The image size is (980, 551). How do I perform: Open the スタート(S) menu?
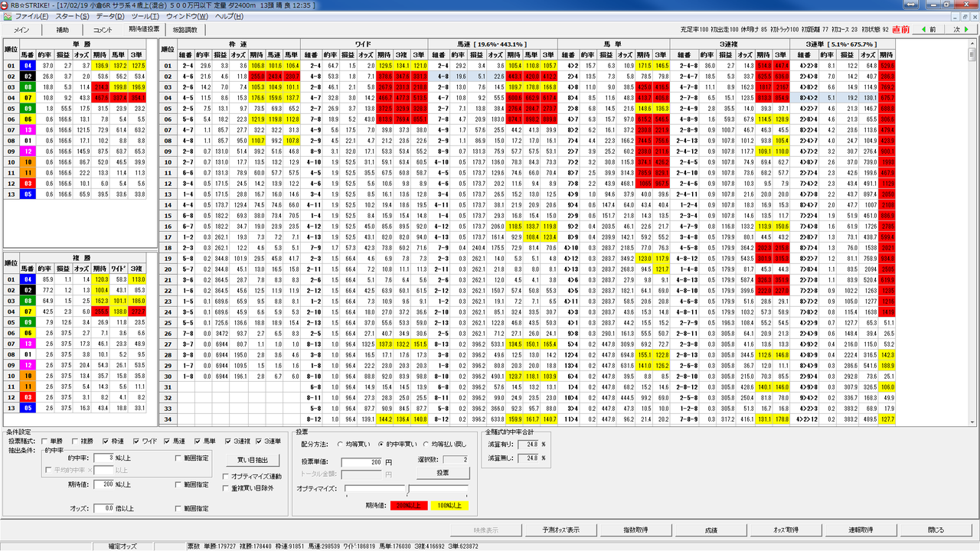point(73,16)
